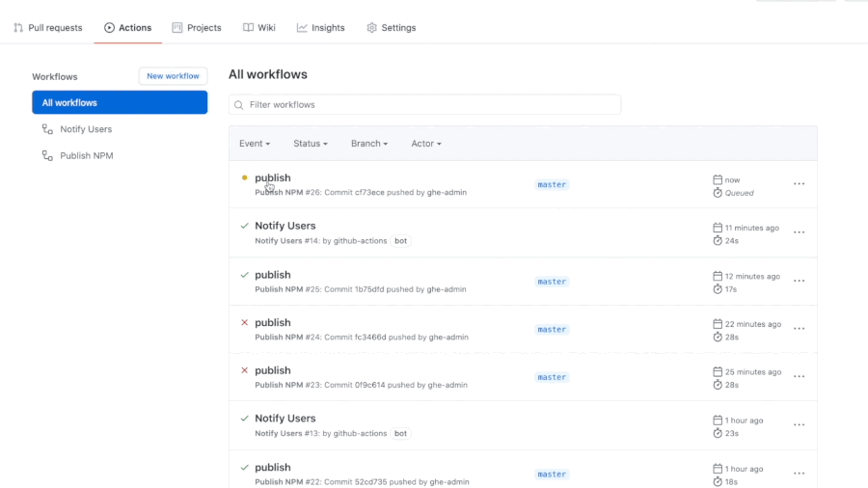Image resolution: width=868 pixels, height=488 pixels.
Task: Open the Wiki tab
Action: click(x=259, y=28)
